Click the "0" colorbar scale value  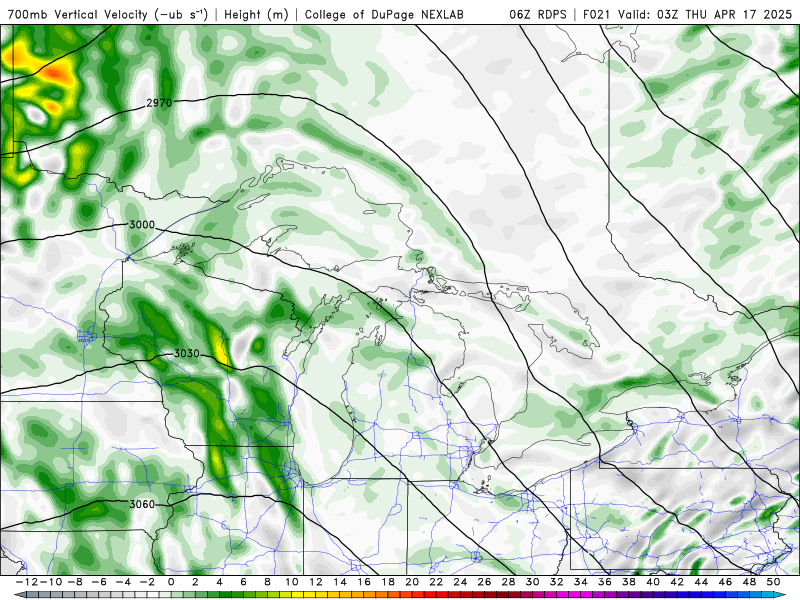171,582
